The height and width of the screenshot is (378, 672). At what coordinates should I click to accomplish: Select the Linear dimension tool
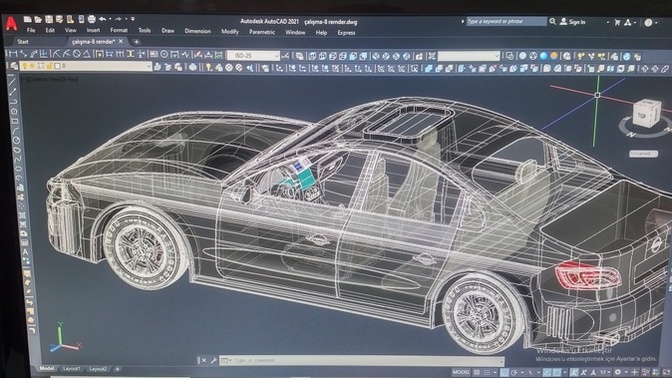coord(12,54)
